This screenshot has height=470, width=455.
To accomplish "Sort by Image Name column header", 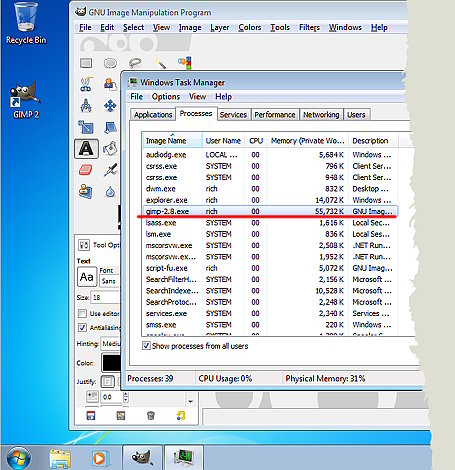I will click(172, 141).
